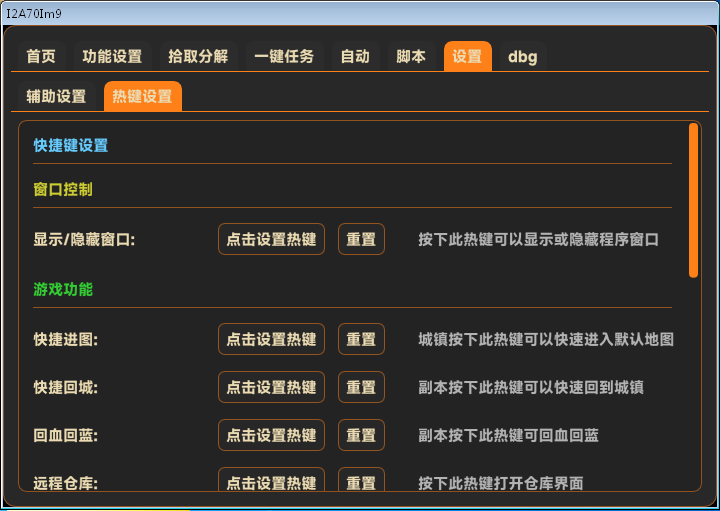Select the 一键任务 tab
Viewport: 720px width, 511px height.
[284, 57]
